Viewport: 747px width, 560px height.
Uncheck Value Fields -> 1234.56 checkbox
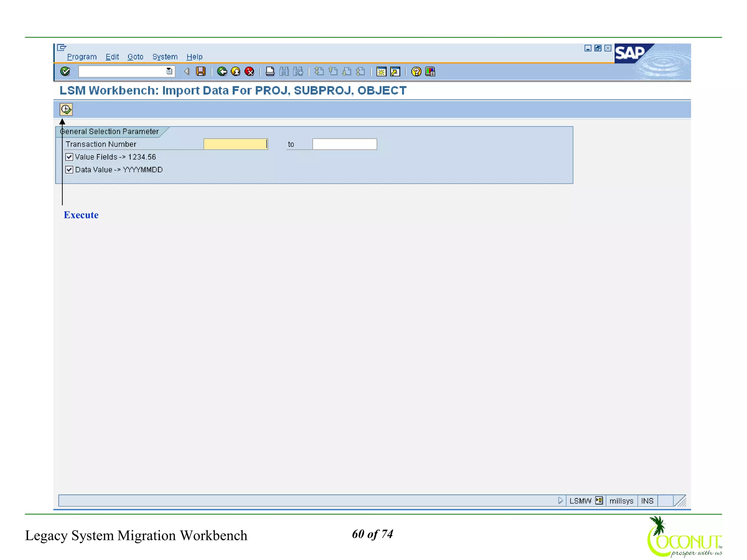[69, 157]
